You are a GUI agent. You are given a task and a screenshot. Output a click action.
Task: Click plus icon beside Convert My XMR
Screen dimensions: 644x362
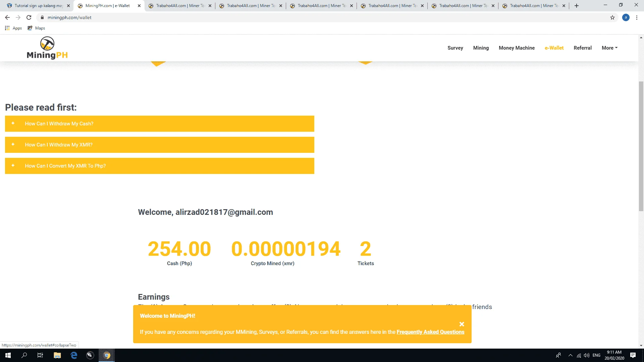click(13, 166)
